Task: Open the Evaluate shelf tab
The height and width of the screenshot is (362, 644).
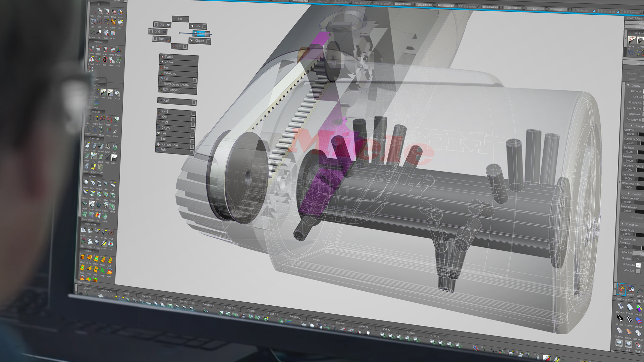Action: [x=340, y=323]
